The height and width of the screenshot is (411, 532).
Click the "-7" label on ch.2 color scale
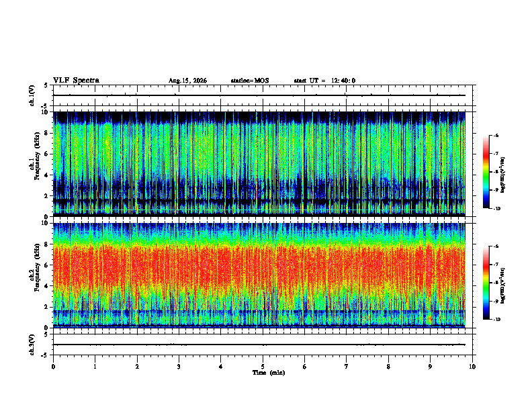pos(496,265)
